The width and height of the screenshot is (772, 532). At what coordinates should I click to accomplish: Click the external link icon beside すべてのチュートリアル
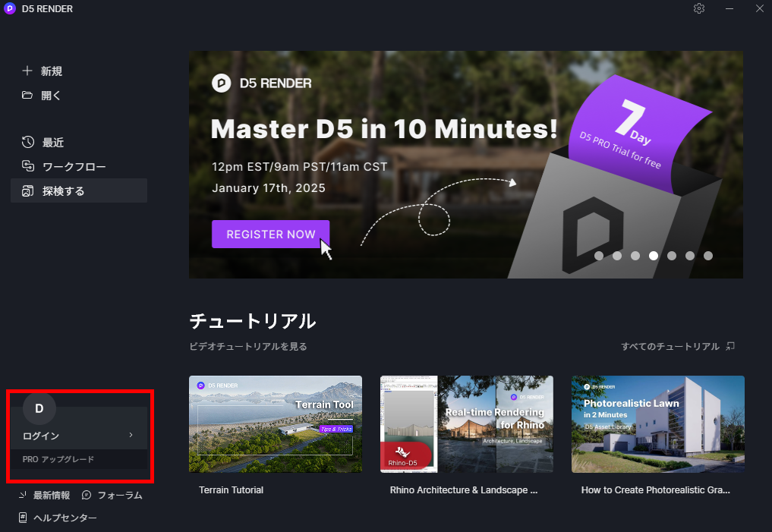point(731,347)
